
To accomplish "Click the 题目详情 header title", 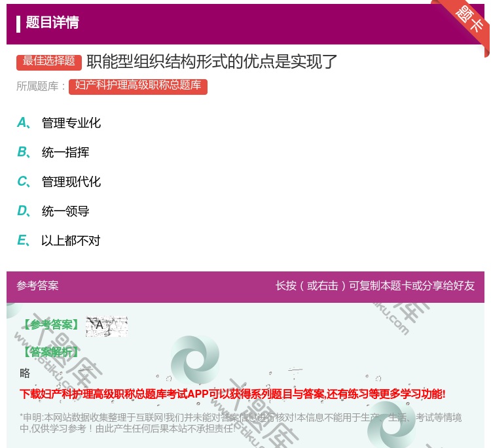I will (52, 22).
